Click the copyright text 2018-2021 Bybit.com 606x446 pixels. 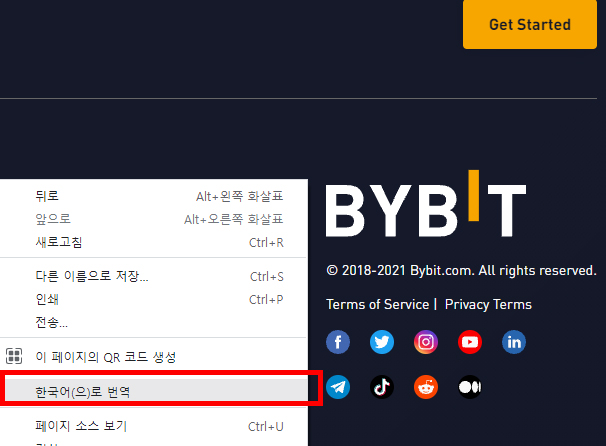[461, 271]
